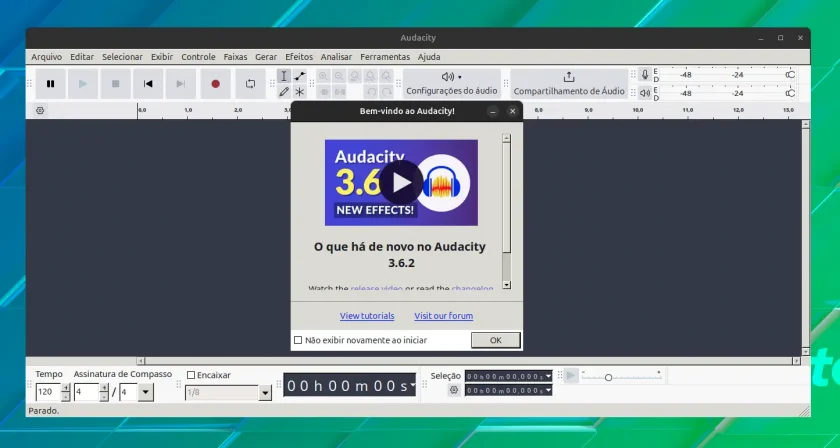Screen dimensions: 840x448
Task: Click the microphone record meter icon
Action: [645, 75]
